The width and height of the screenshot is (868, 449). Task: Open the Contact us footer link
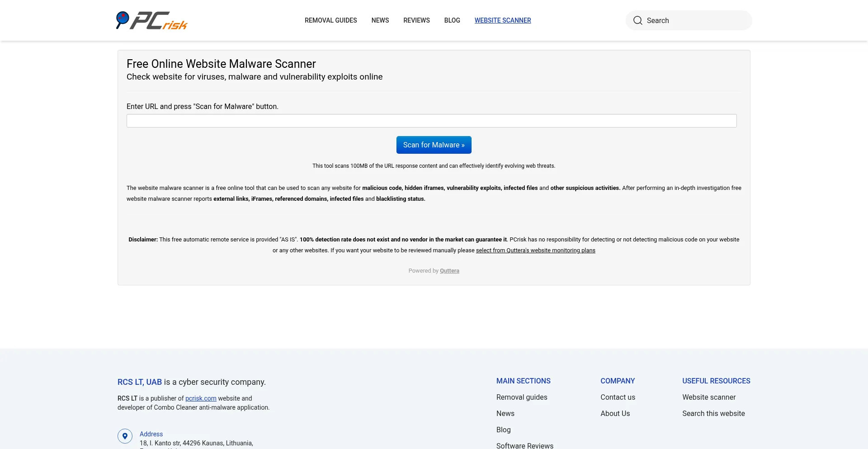[x=618, y=397]
